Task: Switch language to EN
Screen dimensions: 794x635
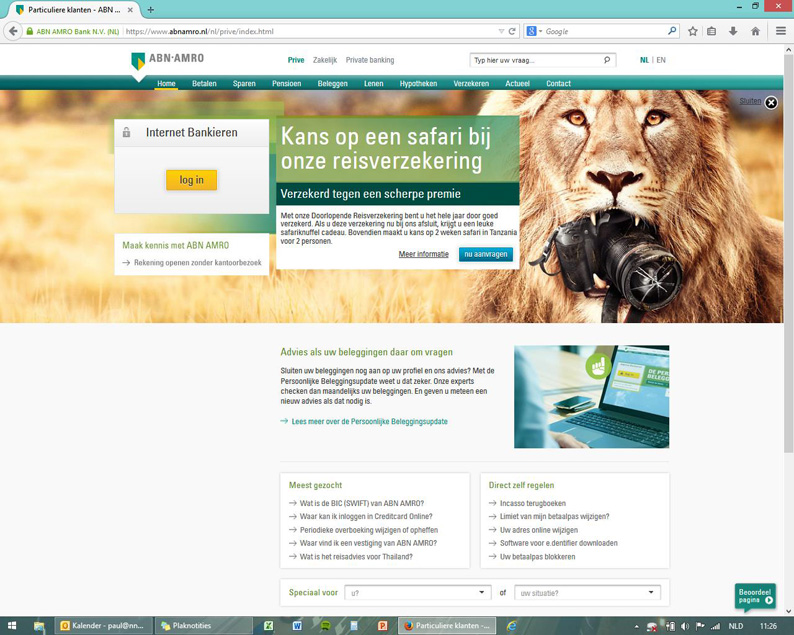Action: click(x=661, y=60)
